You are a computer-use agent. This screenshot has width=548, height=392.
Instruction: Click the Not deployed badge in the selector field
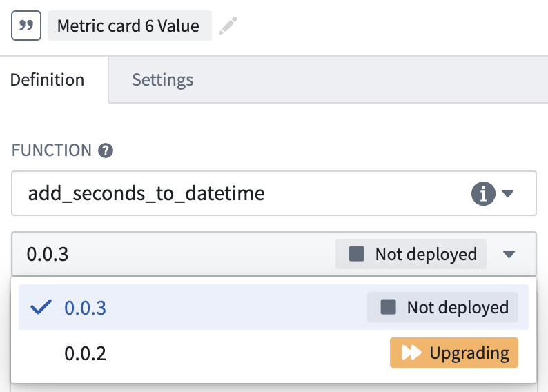(x=411, y=254)
